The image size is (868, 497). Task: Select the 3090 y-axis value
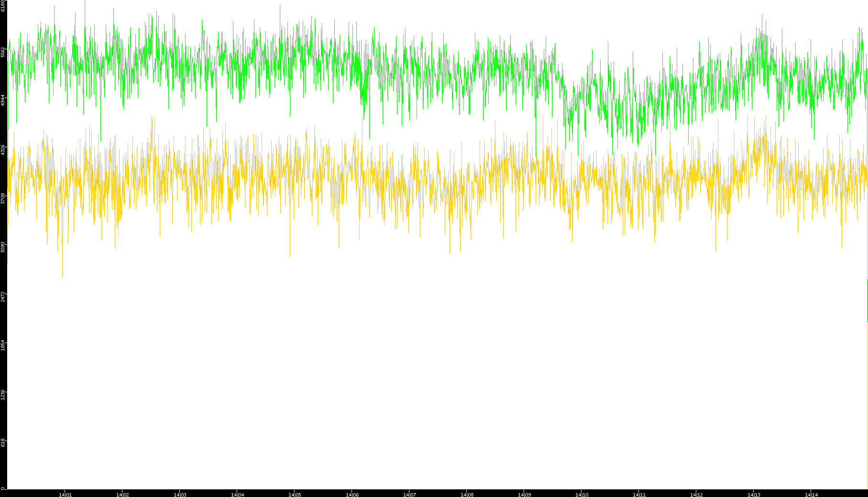coord(3,248)
